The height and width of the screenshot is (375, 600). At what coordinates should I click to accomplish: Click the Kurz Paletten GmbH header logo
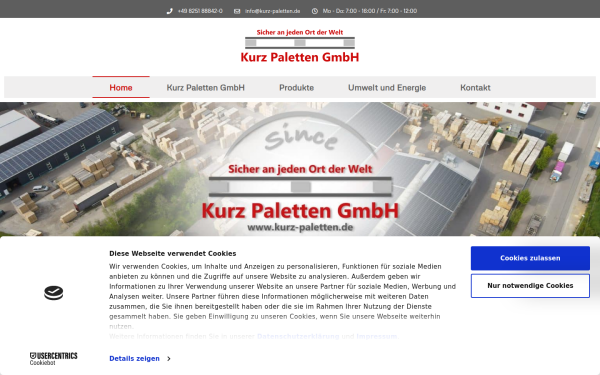(300, 46)
